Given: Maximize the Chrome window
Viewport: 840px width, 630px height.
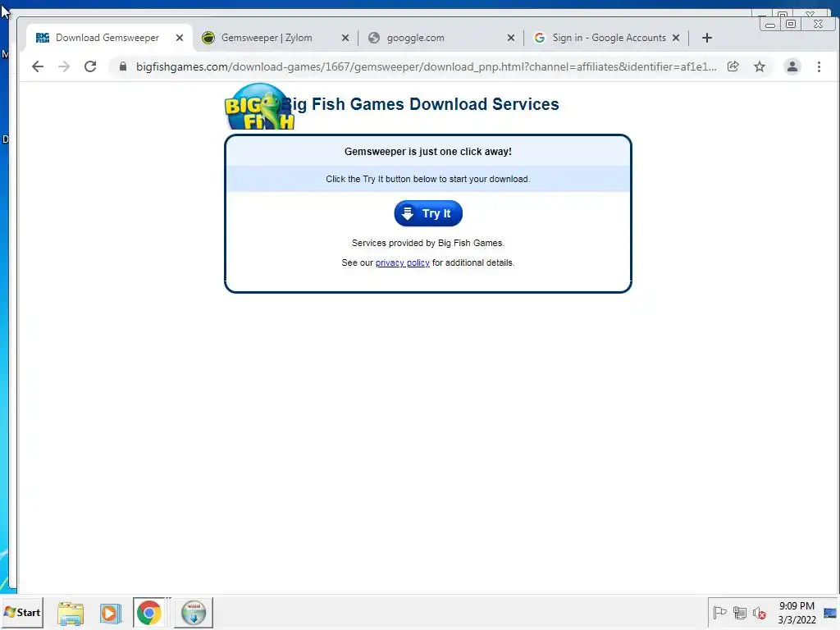Looking at the screenshot, I should point(790,24).
